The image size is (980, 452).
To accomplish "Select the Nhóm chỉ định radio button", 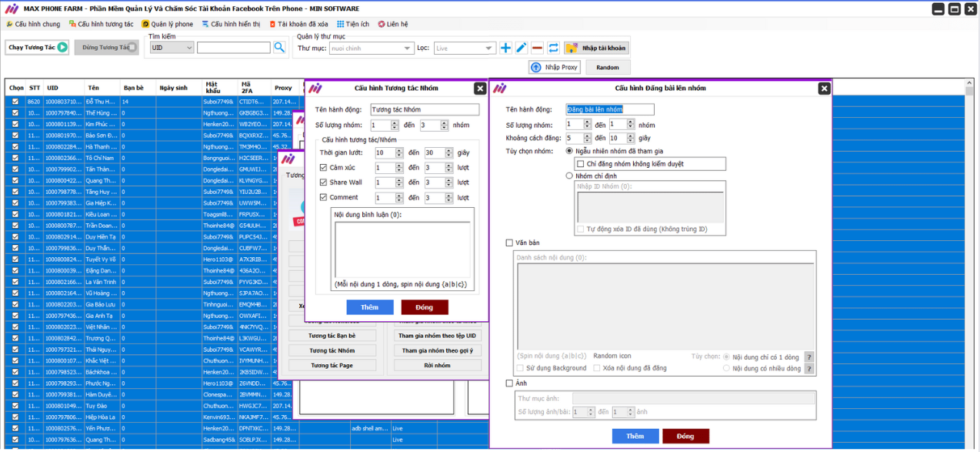I will pyautogui.click(x=569, y=176).
